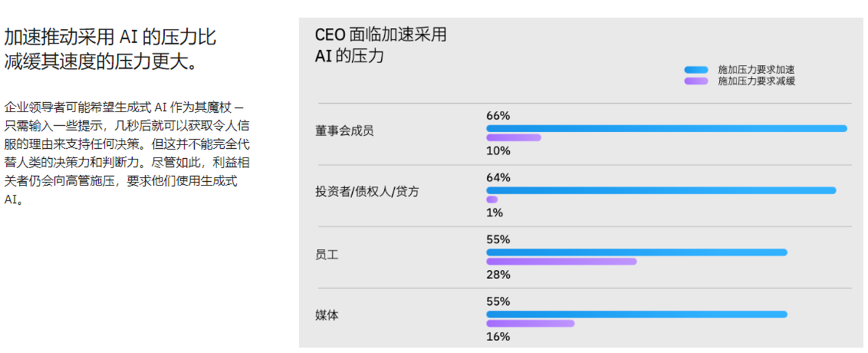
Task: Select the 员工 row label
Action: (327, 254)
